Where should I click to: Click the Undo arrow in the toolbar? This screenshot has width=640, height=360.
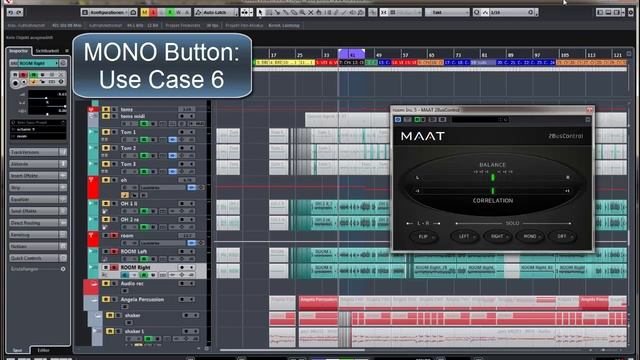click(11, 13)
